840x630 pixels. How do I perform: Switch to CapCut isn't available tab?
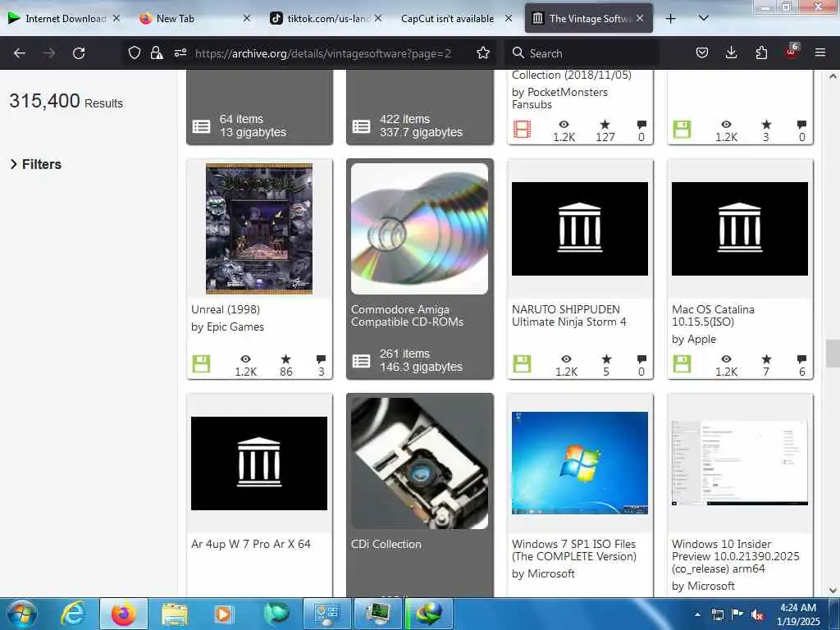447,19
